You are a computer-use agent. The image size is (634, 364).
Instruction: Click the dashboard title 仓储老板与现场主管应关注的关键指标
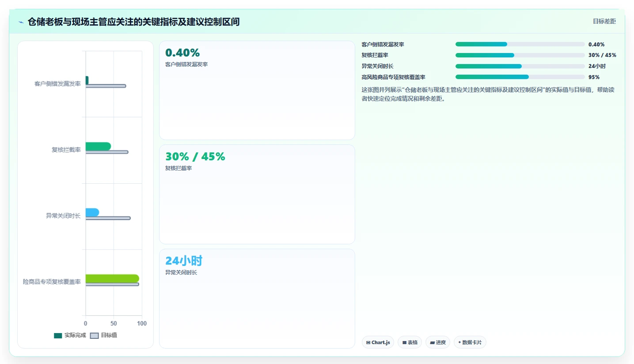pyautogui.click(x=133, y=22)
